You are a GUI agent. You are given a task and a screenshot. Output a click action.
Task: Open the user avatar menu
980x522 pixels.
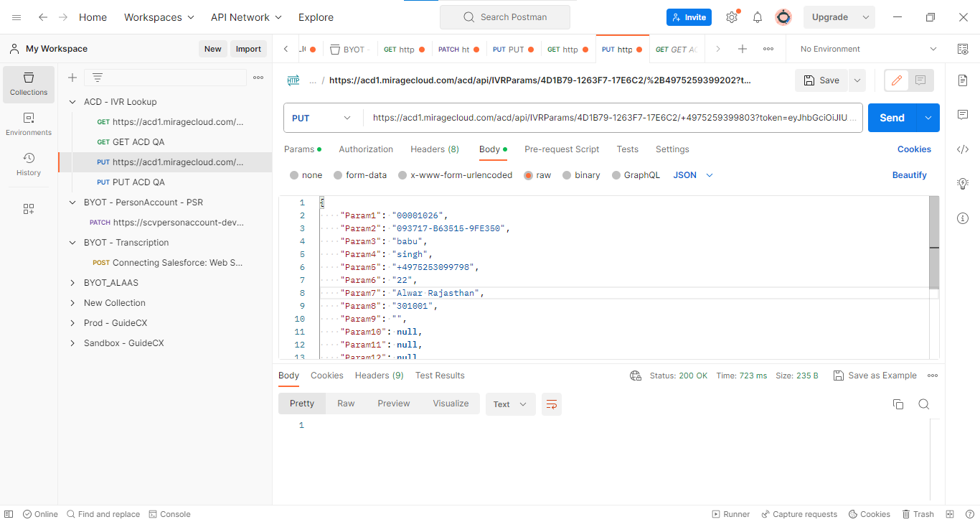coord(783,17)
